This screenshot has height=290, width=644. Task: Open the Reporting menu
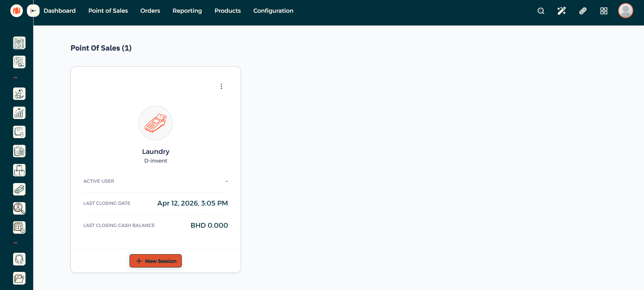click(x=187, y=11)
